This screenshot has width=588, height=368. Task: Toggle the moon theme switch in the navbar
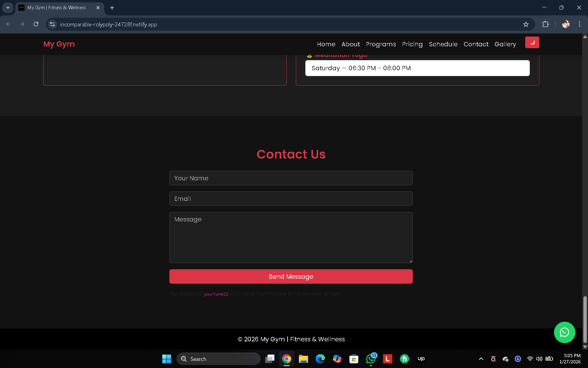532,42
